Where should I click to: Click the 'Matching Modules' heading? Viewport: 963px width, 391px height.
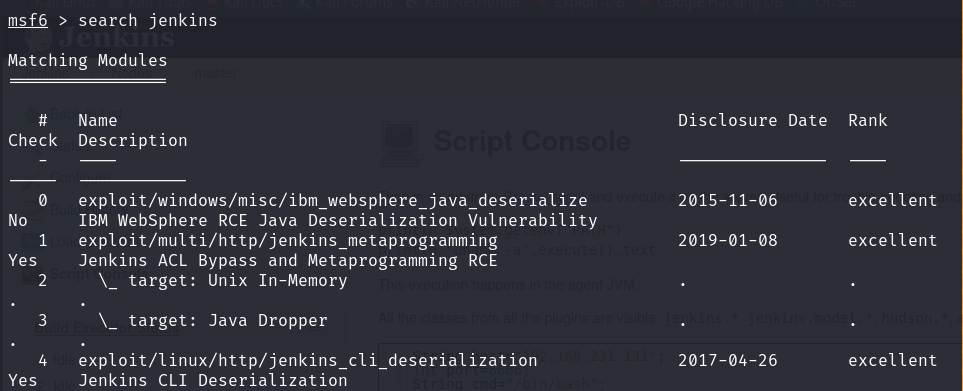point(87,60)
